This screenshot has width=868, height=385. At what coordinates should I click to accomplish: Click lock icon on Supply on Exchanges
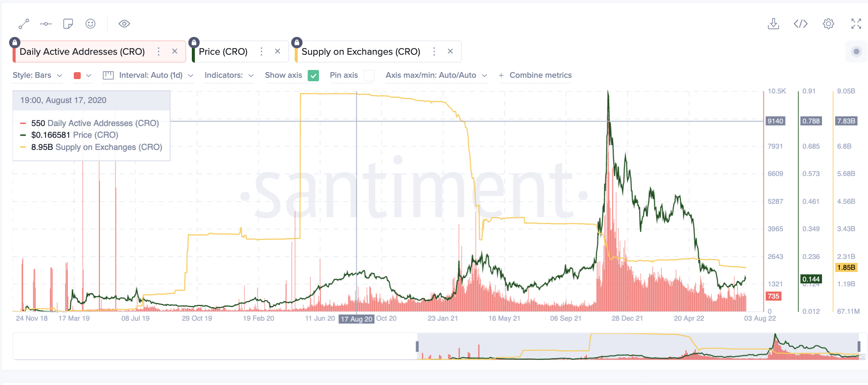tap(297, 43)
